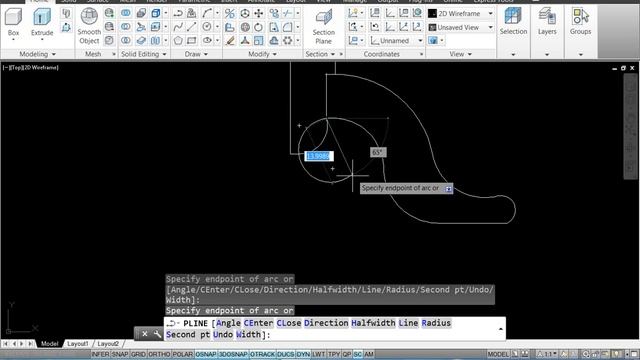Open the Selection panel button
The height and width of the screenshot is (360, 640).
[513, 21]
